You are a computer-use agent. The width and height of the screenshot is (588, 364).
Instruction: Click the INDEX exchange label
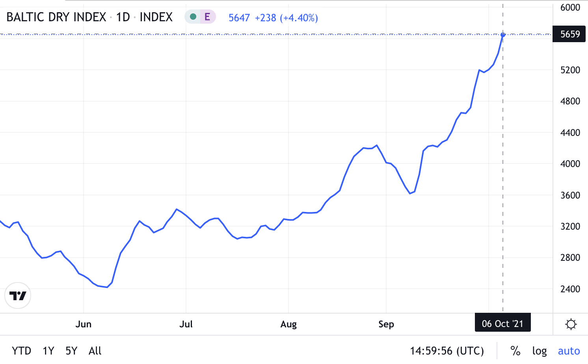click(156, 17)
